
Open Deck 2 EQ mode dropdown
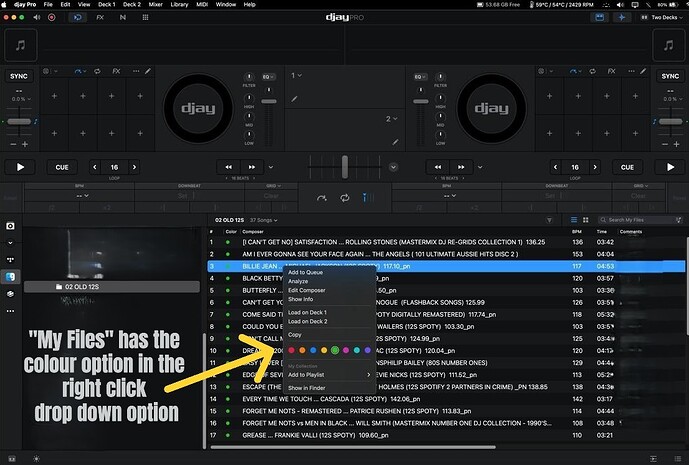[421, 76]
